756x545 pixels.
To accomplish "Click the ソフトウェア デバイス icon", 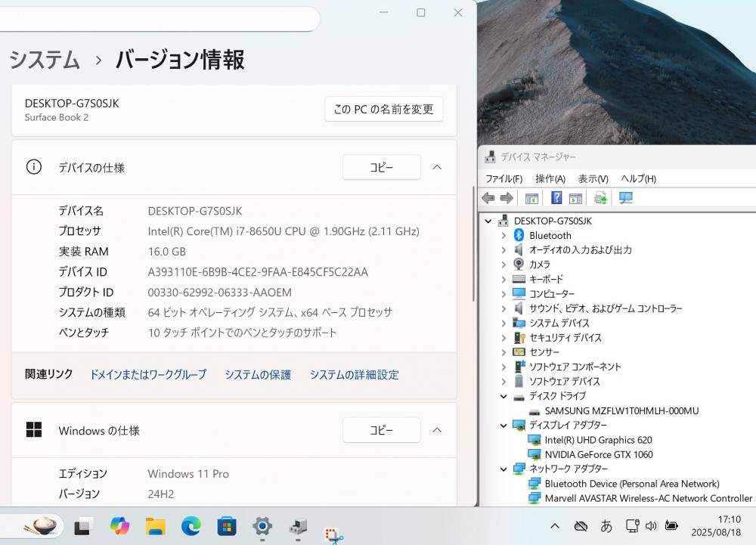I will (x=519, y=381).
